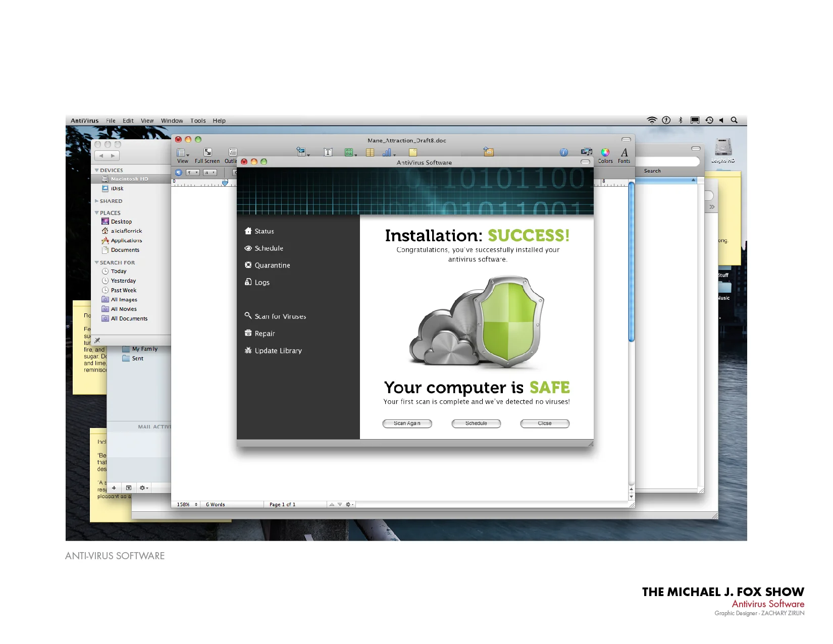Open Wi-Fi status in menu bar

652,120
